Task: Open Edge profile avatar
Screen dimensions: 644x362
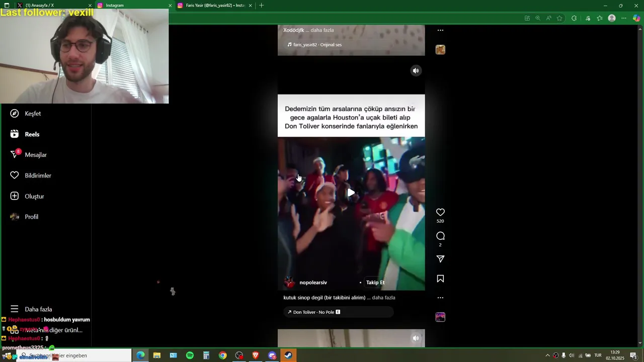Action: click(612, 18)
